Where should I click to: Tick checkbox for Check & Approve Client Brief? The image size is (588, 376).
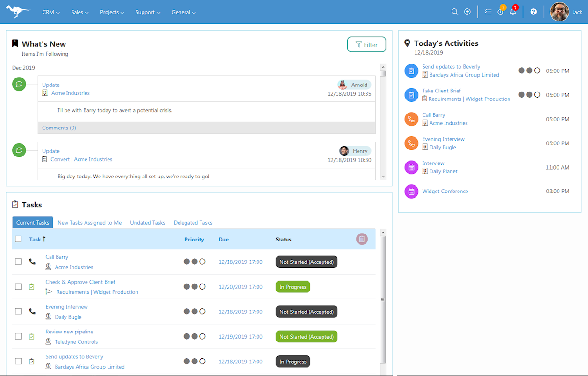tap(18, 286)
